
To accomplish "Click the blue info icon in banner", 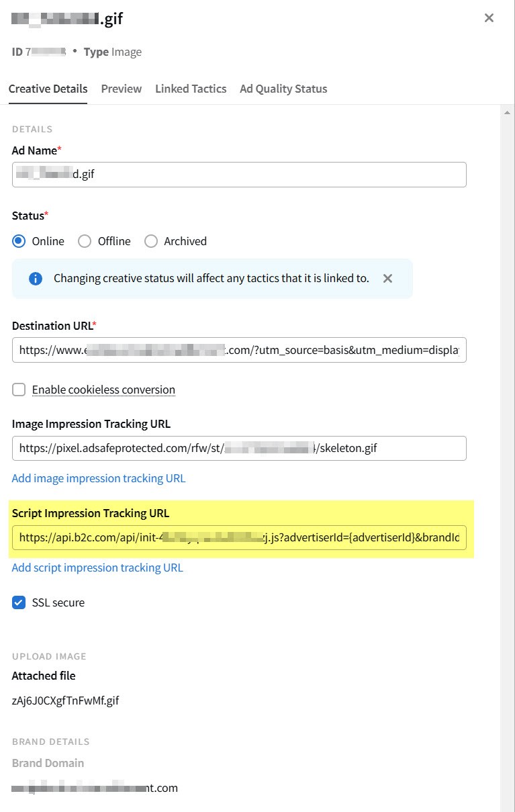I will click(x=36, y=278).
